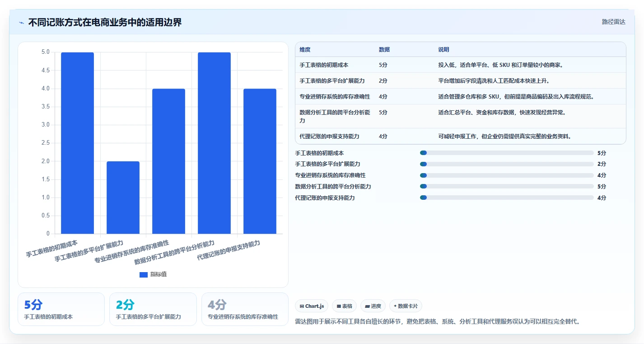Click the 2分 value in the table
The width and height of the screenshot is (644, 344).
[383, 81]
